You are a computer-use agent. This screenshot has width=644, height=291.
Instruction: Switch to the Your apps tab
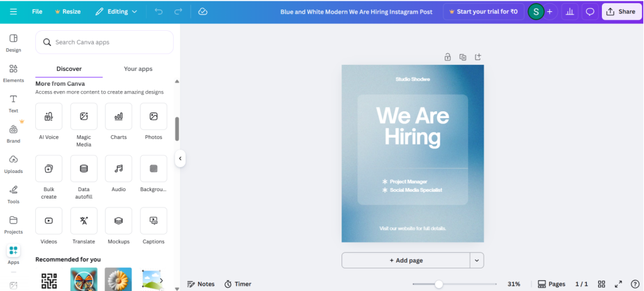pos(138,69)
